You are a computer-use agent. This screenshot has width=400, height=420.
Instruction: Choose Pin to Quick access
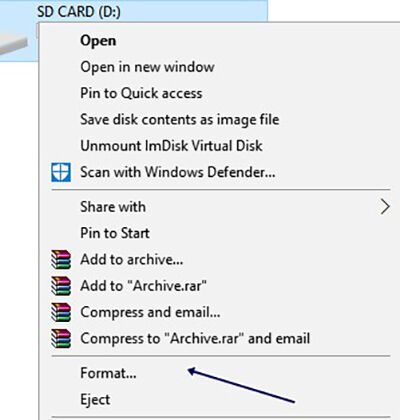(141, 93)
